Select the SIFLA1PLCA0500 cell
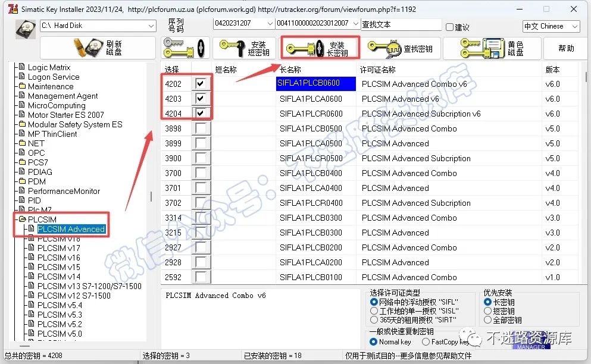Image resolution: width=591 pixels, height=364 pixels. click(x=316, y=143)
